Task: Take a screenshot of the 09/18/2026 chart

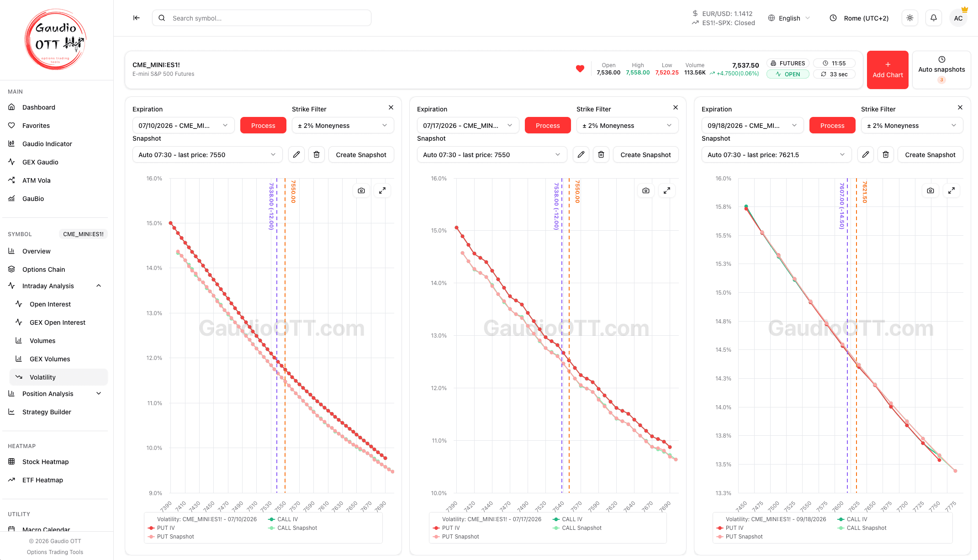Action: coord(930,190)
